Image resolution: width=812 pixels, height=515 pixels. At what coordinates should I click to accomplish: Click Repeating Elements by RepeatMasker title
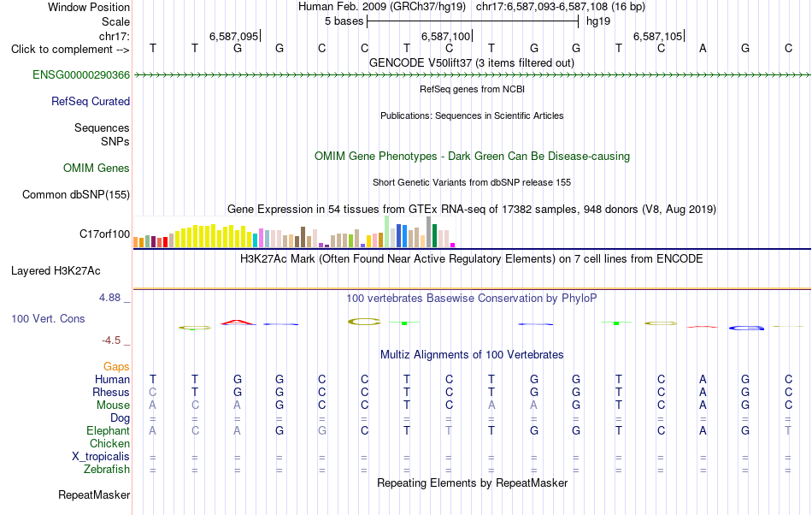[473, 483]
